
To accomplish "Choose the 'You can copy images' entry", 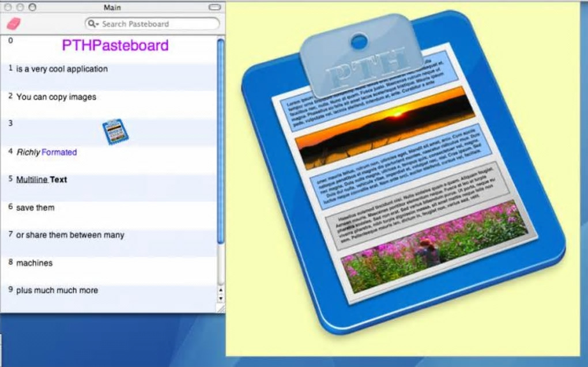I will [x=108, y=105].
